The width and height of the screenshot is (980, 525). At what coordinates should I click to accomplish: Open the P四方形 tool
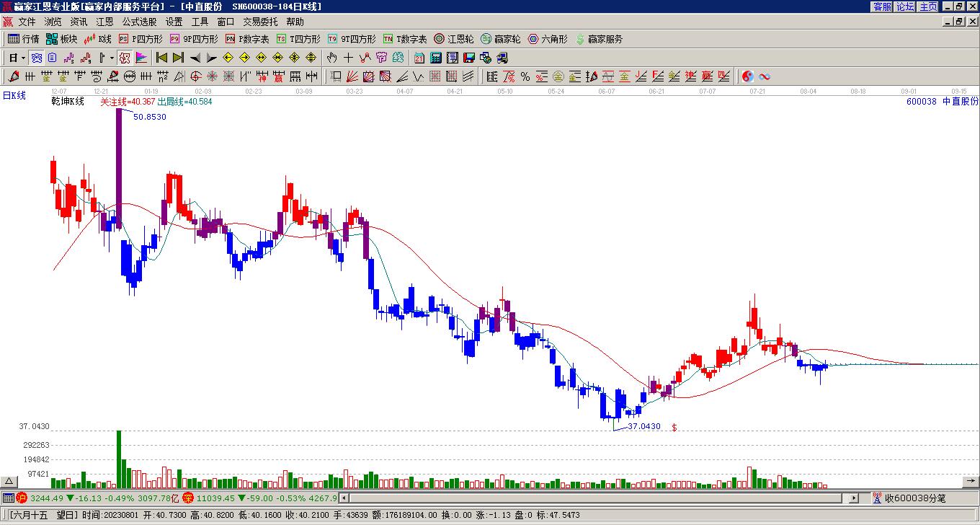coord(141,39)
